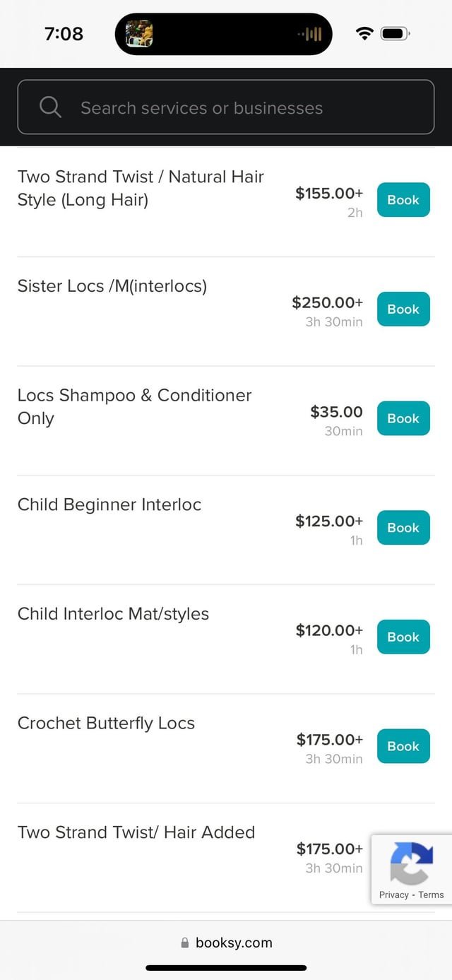
Task: Tap the lock icon beside booksy.com
Action: 185,943
